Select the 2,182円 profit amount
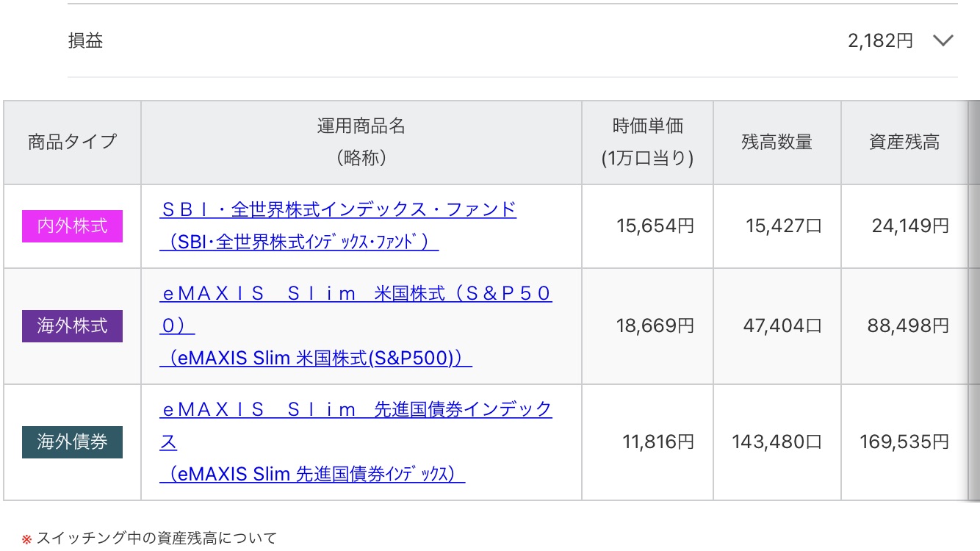The width and height of the screenshot is (980, 551). click(880, 41)
